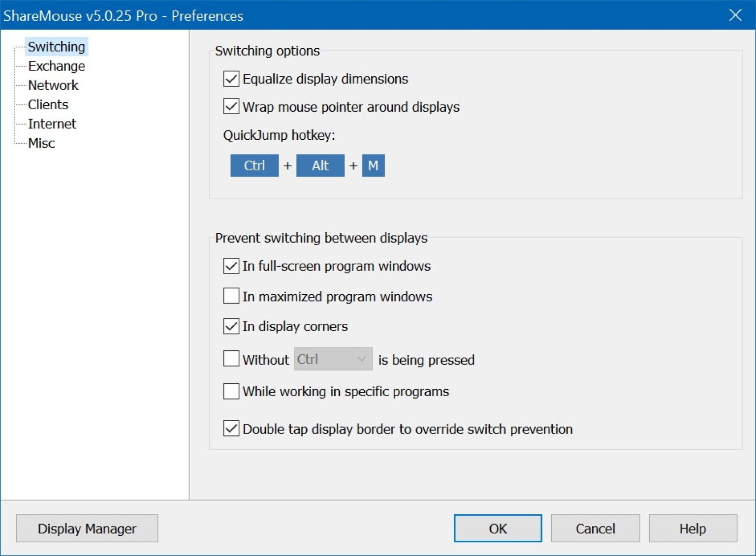Disable switching prevention in full-screen program windows
Viewport: 756px width, 556px height.
230,266
